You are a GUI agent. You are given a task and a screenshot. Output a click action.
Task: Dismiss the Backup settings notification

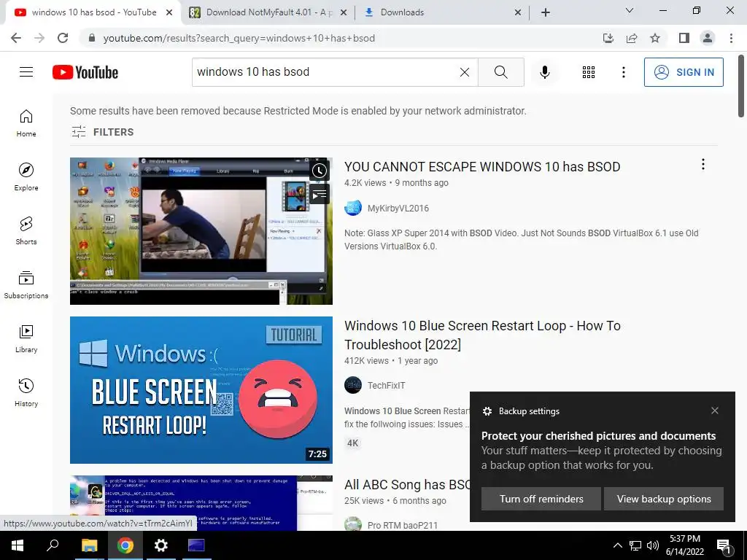(x=715, y=411)
